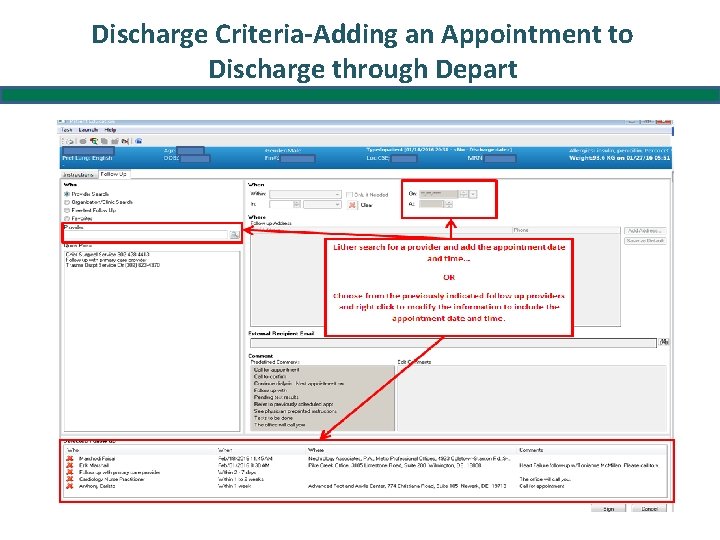Switch to the Follow Up tab
The height and width of the screenshot is (540, 720).
click(113, 174)
